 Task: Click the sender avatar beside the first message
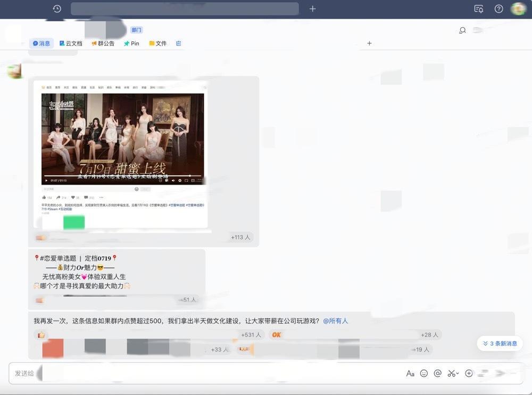pos(14,71)
